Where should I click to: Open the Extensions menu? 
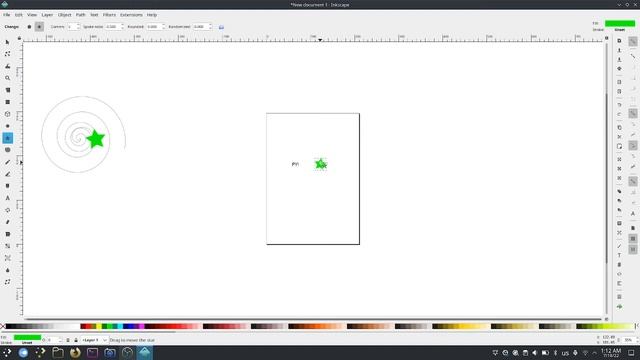click(x=131, y=15)
